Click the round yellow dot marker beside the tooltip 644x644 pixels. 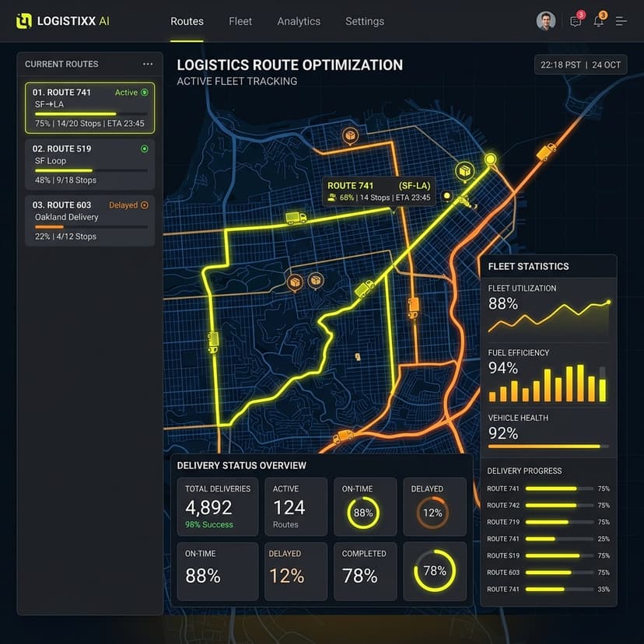447,196
